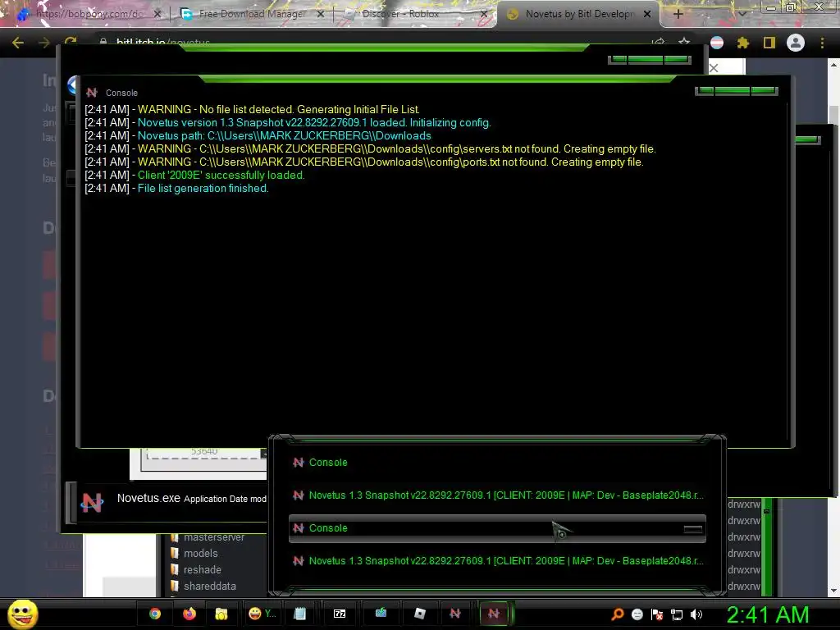The height and width of the screenshot is (630, 840).
Task: Close the Discover - Roblox tab
Action: pyautogui.click(x=484, y=14)
